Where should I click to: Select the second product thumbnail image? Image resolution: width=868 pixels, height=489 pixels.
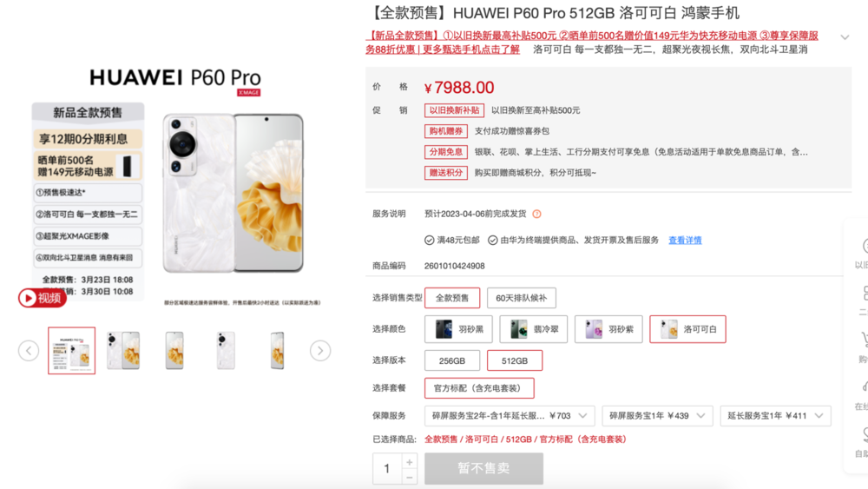point(123,351)
